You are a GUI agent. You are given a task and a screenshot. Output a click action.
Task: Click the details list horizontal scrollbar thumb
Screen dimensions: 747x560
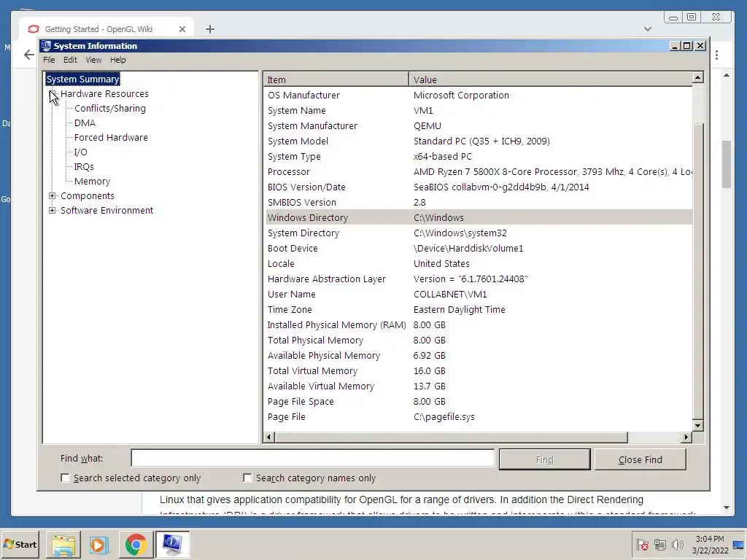coord(451,437)
